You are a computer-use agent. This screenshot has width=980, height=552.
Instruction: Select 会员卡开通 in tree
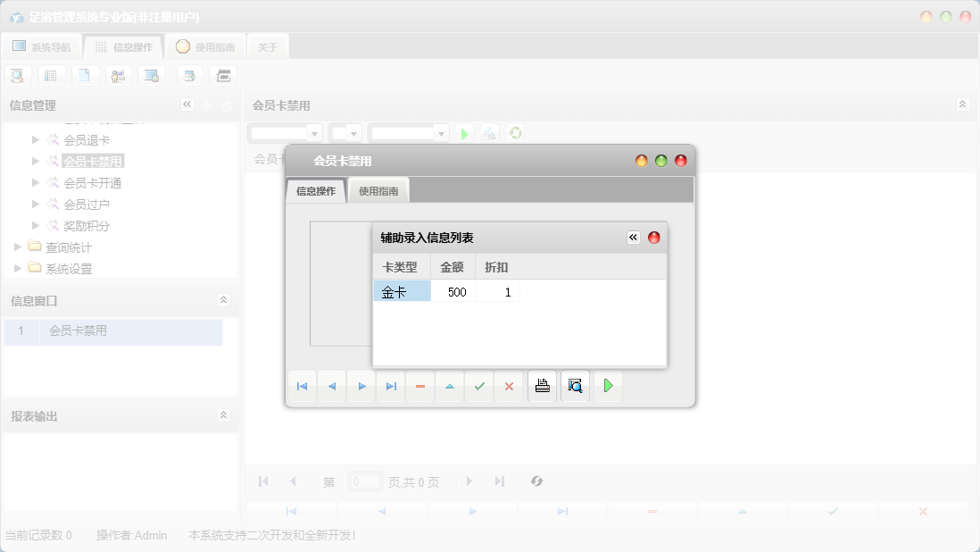(93, 183)
